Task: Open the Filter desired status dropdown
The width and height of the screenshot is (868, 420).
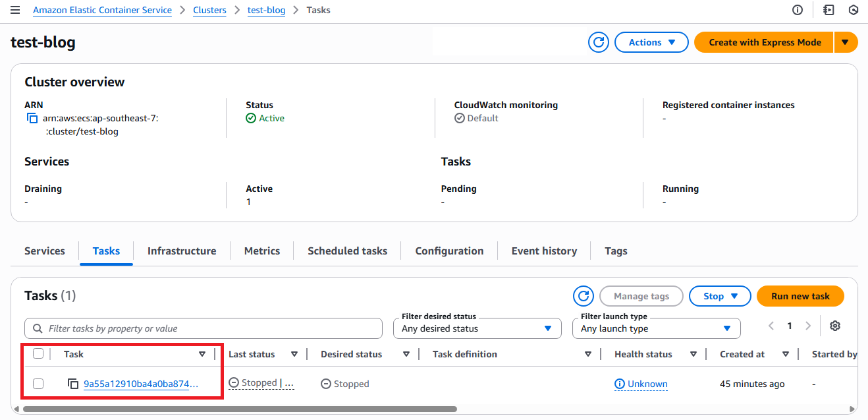Action: click(x=477, y=328)
